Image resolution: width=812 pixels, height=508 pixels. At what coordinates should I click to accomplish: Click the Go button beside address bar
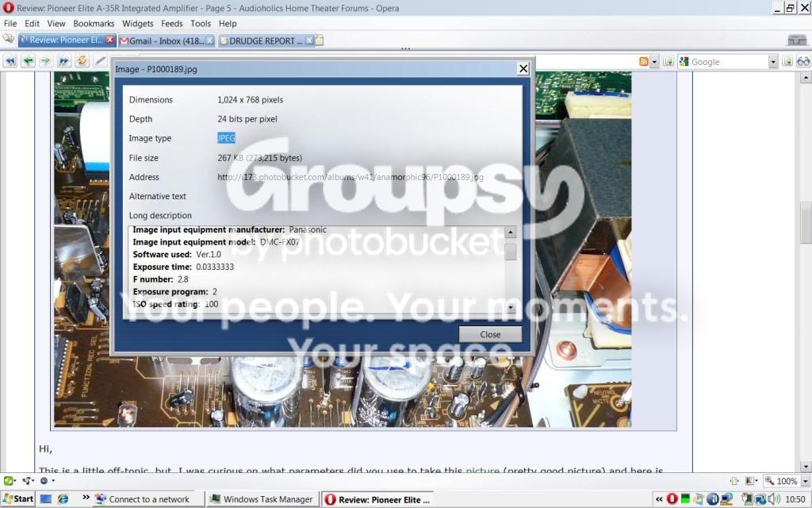tap(668, 62)
